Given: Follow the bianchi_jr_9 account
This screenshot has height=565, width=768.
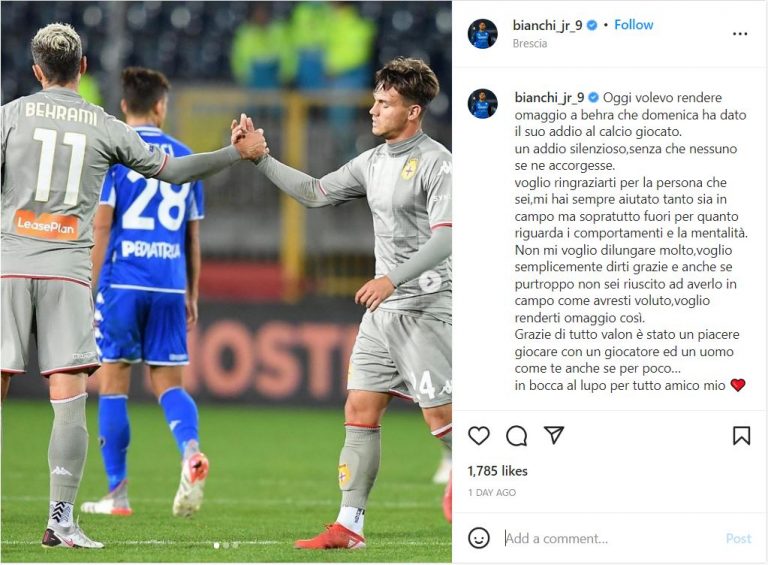Looking at the screenshot, I should click(633, 24).
